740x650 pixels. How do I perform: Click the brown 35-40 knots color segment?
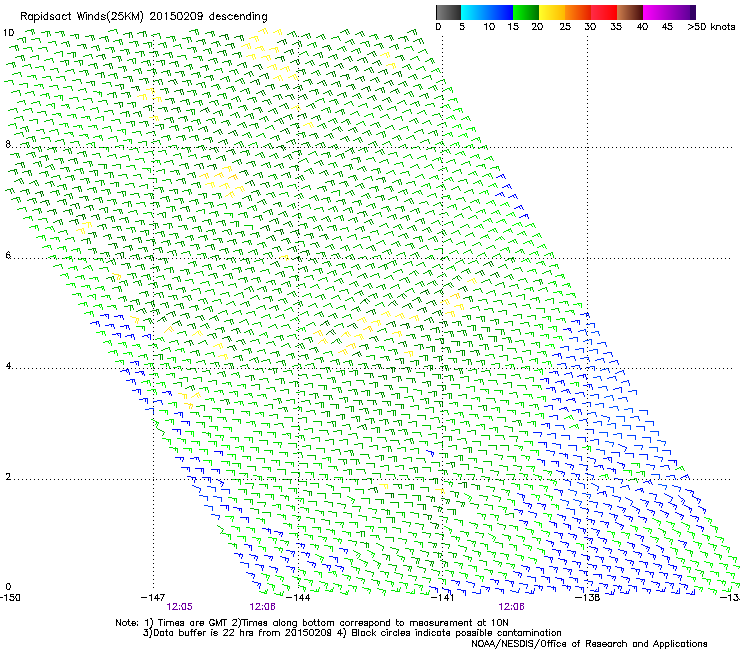(x=630, y=12)
